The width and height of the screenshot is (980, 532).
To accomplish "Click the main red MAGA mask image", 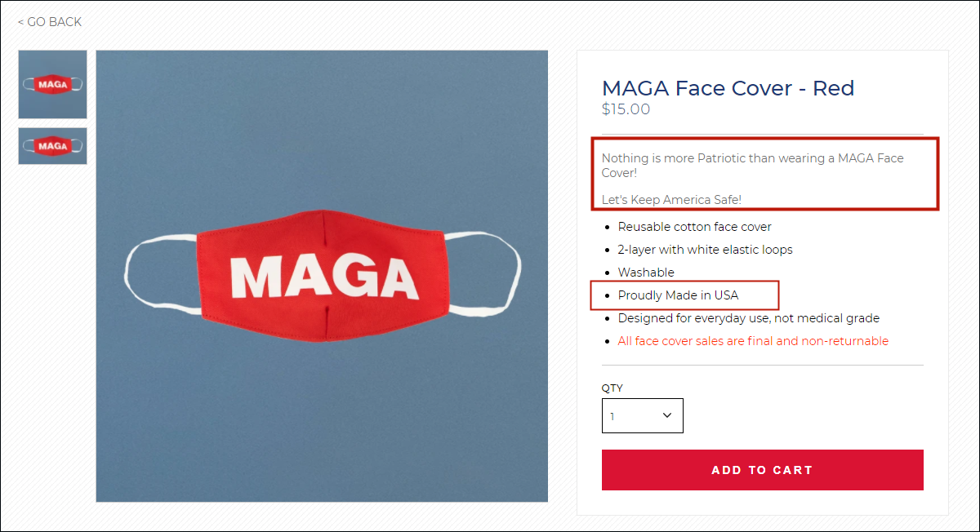I will click(322, 276).
